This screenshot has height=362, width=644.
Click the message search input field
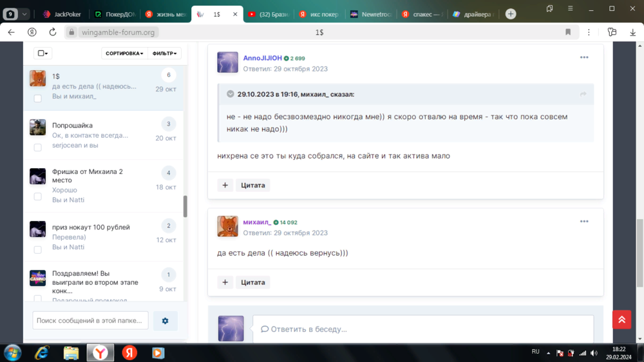[x=90, y=321]
